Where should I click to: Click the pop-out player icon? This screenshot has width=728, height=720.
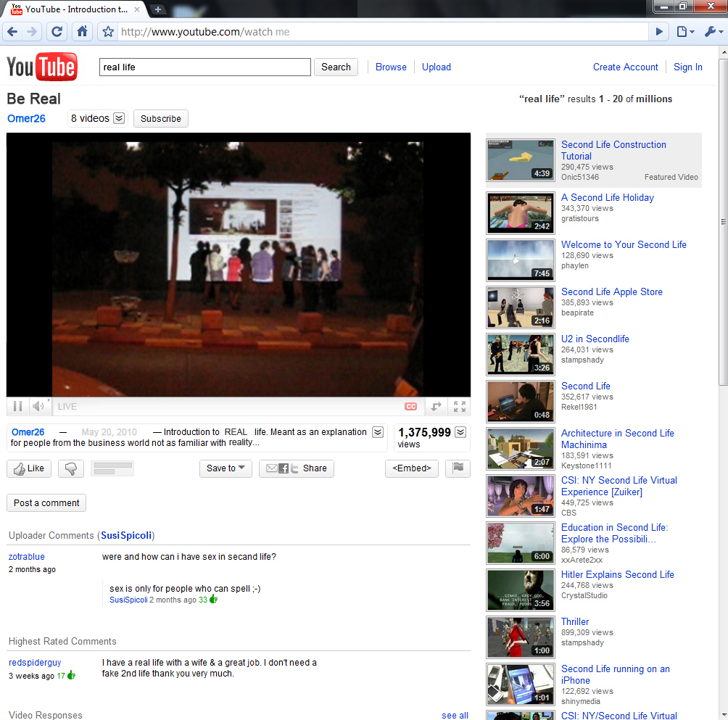click(x=436, y=407)
